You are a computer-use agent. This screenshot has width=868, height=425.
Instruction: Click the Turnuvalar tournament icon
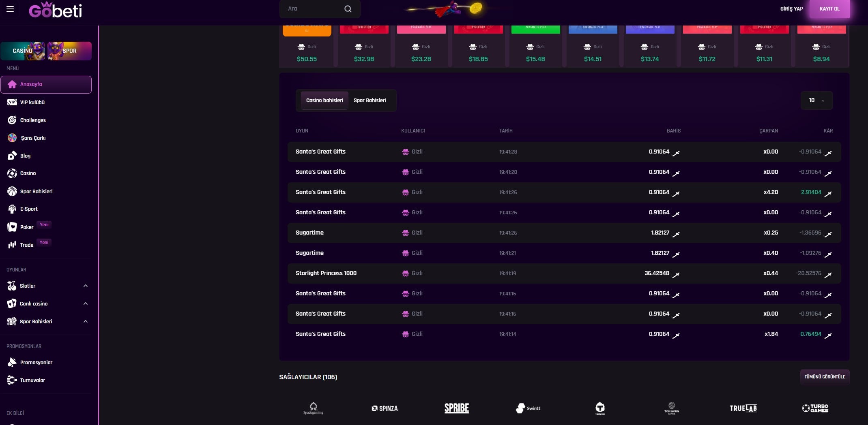point(12,380)
